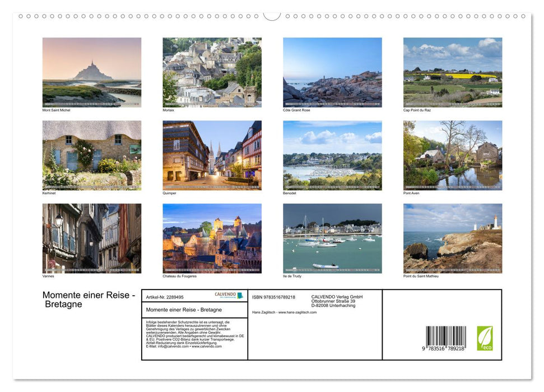
Task: Click boxed title 'Momente einer Reise - Bretagne'
Action: coord(184,310)
